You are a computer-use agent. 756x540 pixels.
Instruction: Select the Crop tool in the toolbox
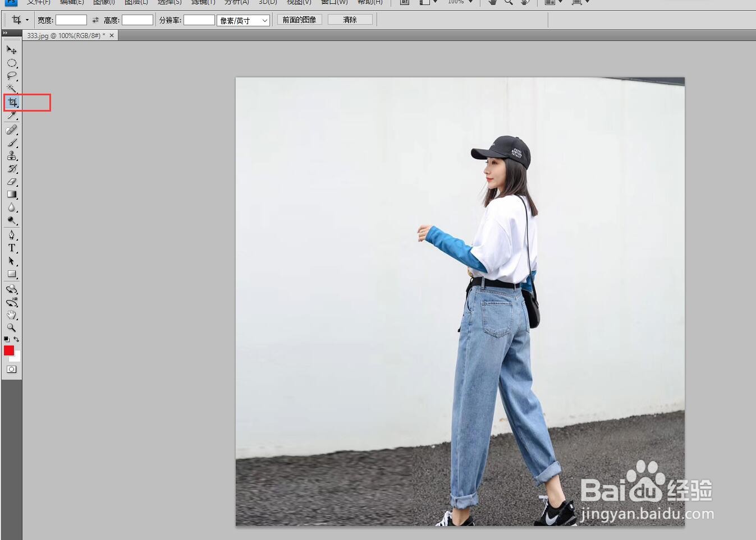(x=12, y=102)
